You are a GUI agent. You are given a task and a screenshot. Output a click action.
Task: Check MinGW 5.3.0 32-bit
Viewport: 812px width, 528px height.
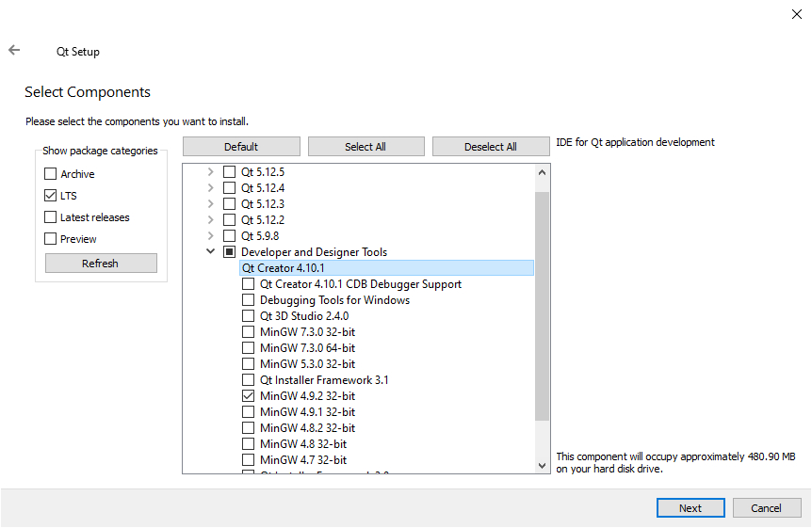(248, 364)
